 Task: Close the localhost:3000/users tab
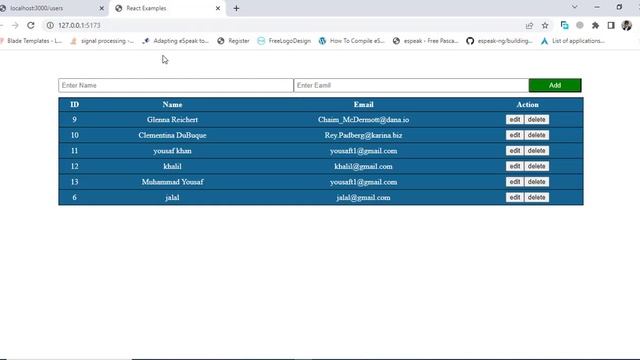(102, 8)
